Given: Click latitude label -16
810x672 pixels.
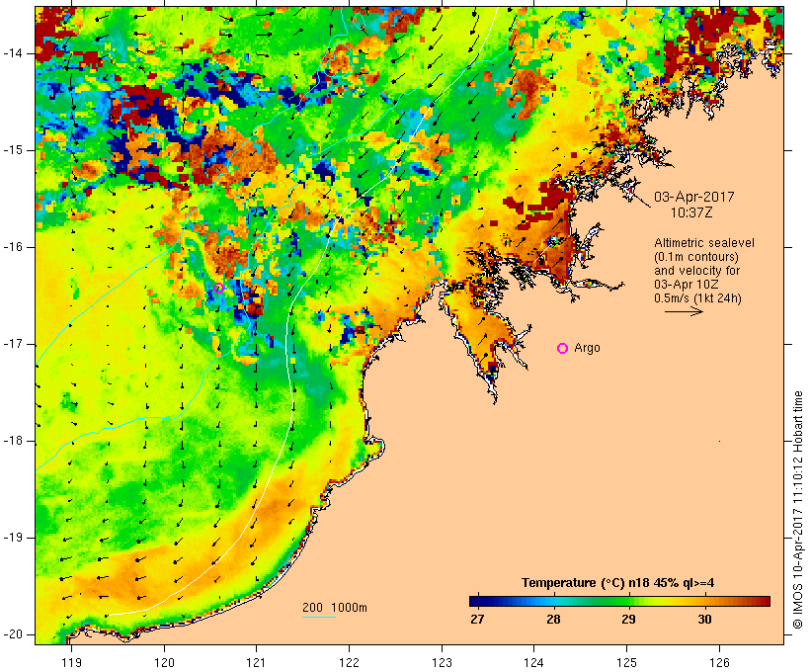Looking at the screenshot, I should pos(13,247).
